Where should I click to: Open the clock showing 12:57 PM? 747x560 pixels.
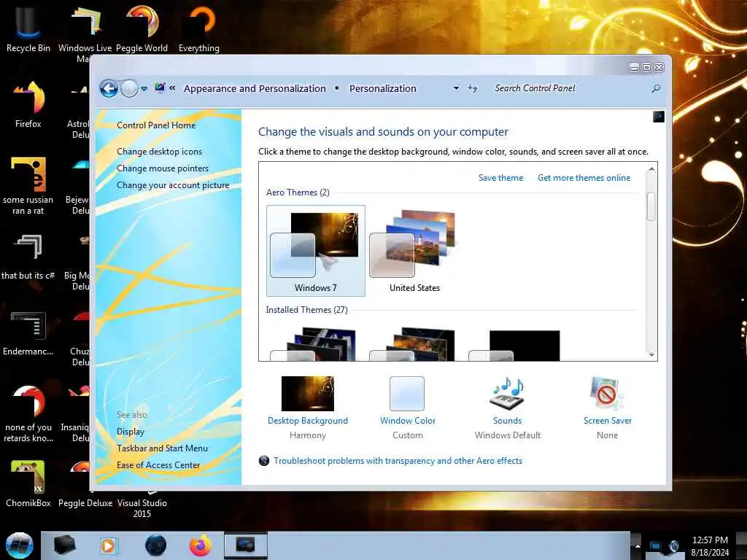[x=710, y=546]
